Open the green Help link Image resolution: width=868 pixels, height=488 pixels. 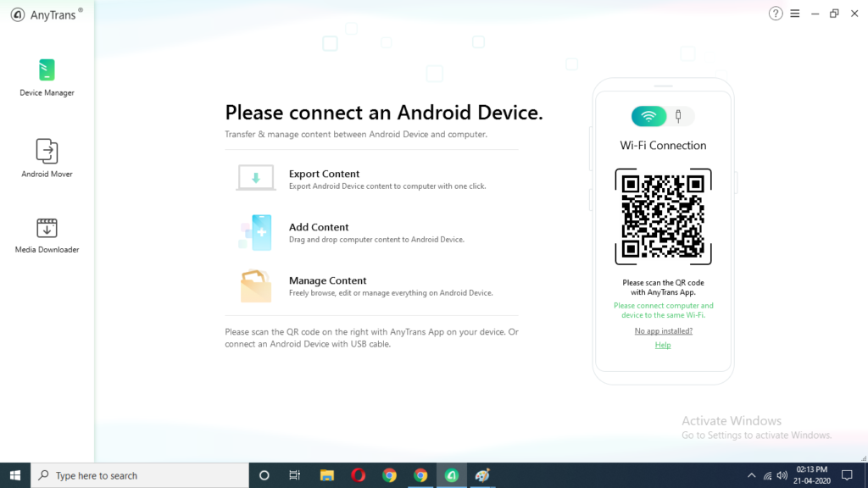click(x=663, y=346)
